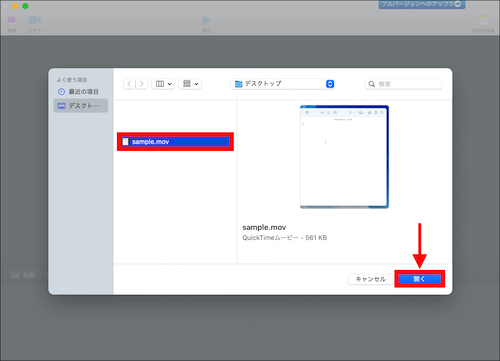Click the GIFの作成 toolbar icon in main window
This screenshot has height=361, width=500.
483,24
